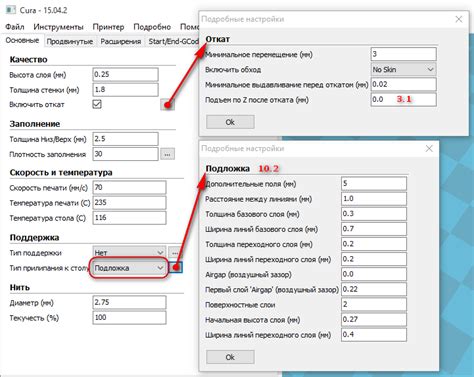Click the Поверхностные слои input field

(374, 304)
